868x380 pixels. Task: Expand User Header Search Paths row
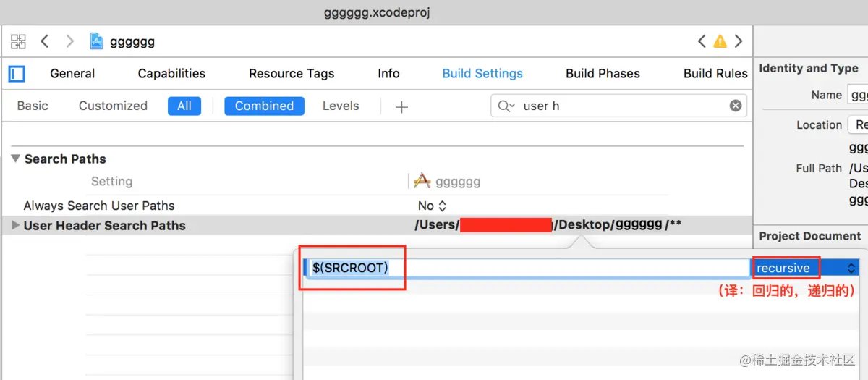[15, 225]
